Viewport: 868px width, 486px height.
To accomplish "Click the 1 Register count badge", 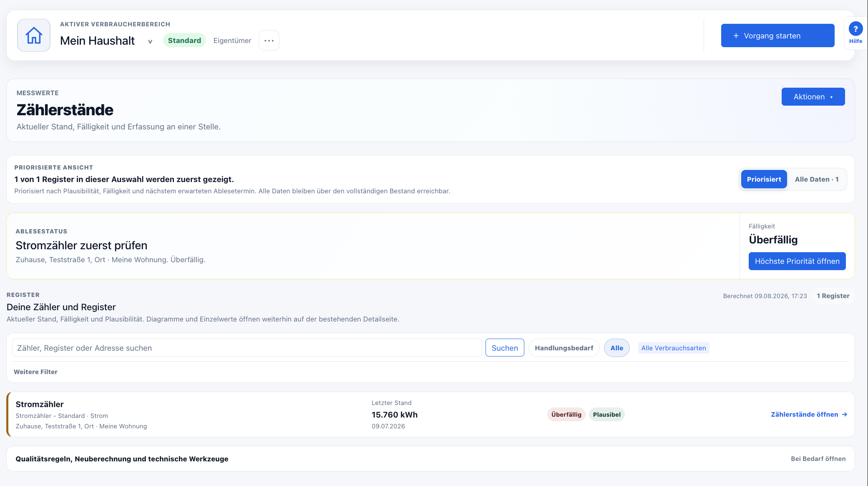I will [x=833, y=296].
